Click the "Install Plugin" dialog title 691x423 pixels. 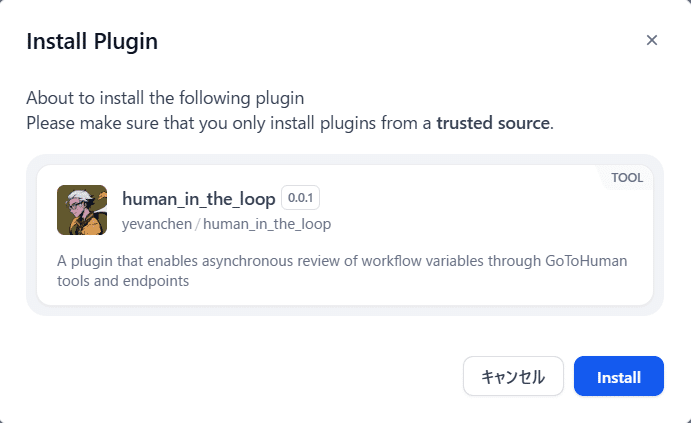tap(92, 41)
